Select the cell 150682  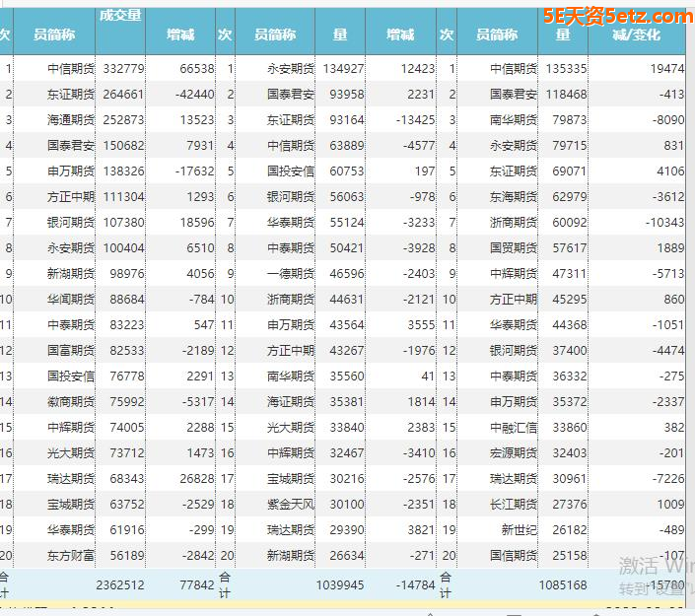tap(123, 146)
